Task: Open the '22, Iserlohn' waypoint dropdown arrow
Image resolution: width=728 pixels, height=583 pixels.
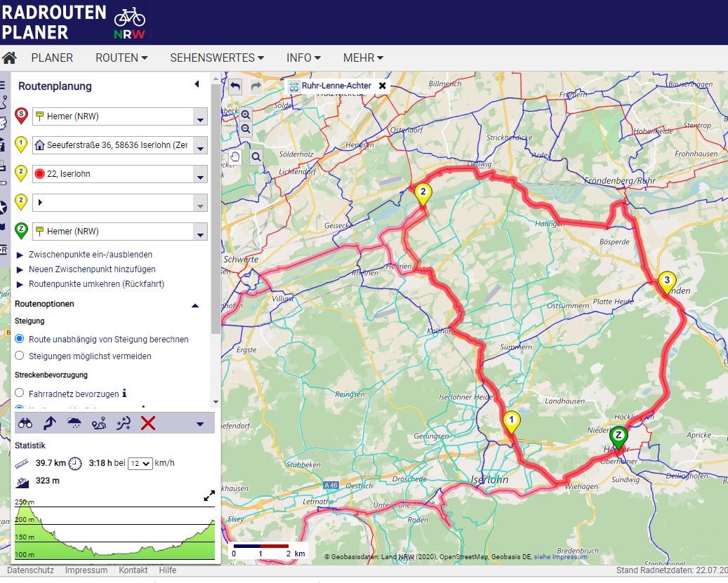Action: point(200,174)
